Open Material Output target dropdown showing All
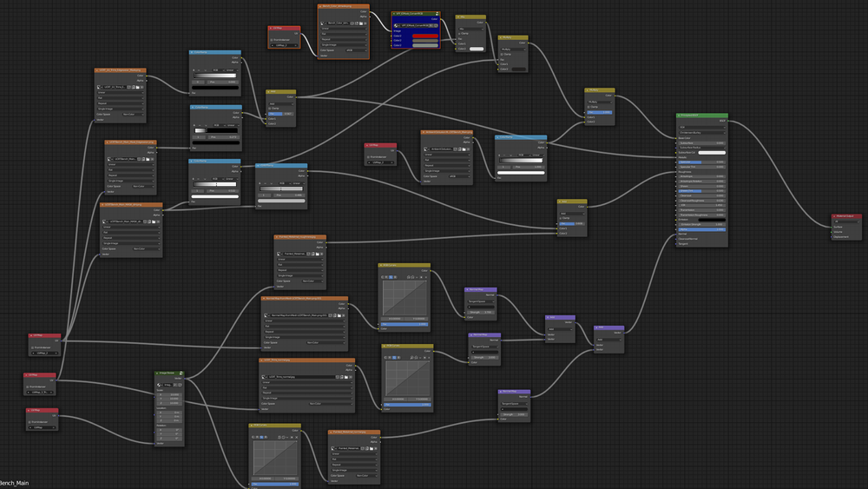The width and height of the screenshot is (868, 489). [846, 221]
